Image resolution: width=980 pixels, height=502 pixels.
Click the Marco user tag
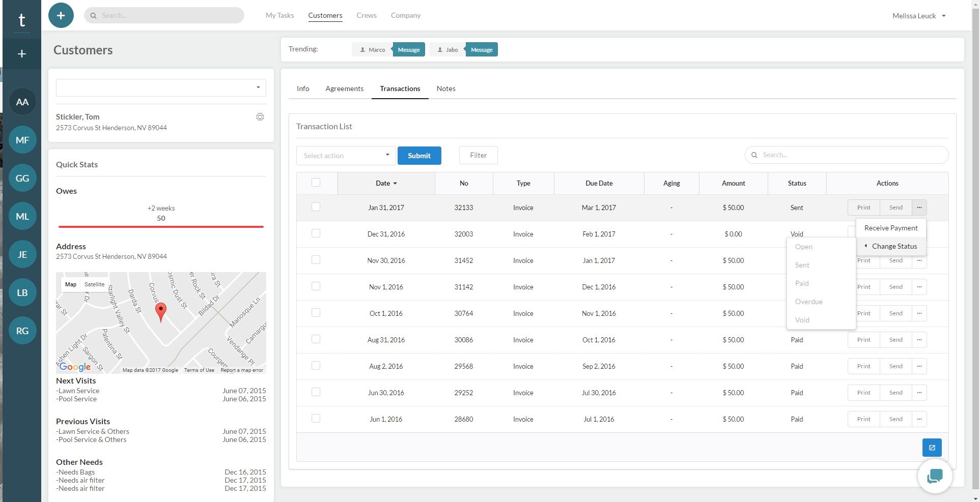tap(372, 50)
